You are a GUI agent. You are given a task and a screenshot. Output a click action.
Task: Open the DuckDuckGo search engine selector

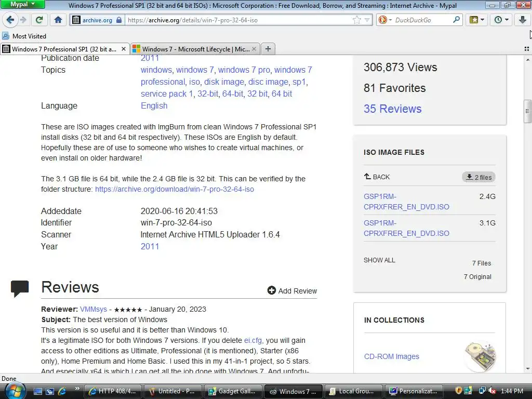tap(384, 20)
